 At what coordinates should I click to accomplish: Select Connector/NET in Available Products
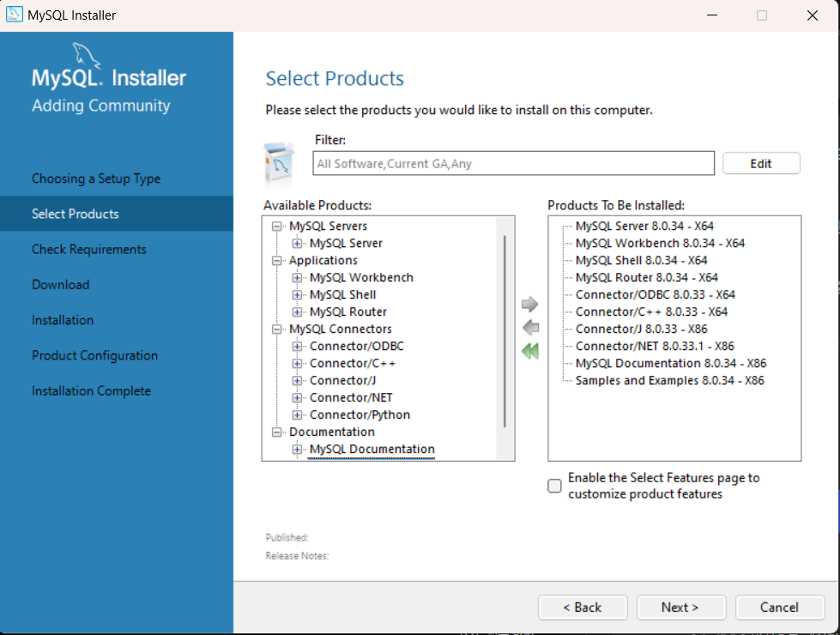tap(351, 397)
